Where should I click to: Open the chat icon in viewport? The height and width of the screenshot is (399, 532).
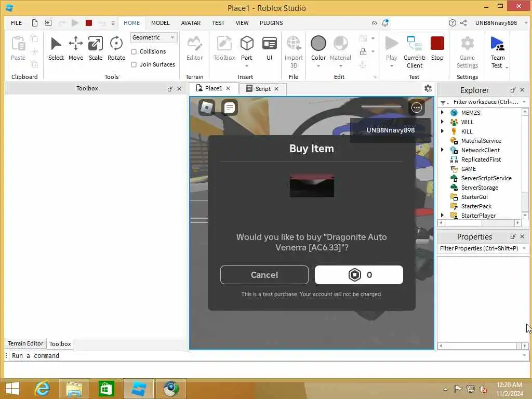(x=229, y=108)
